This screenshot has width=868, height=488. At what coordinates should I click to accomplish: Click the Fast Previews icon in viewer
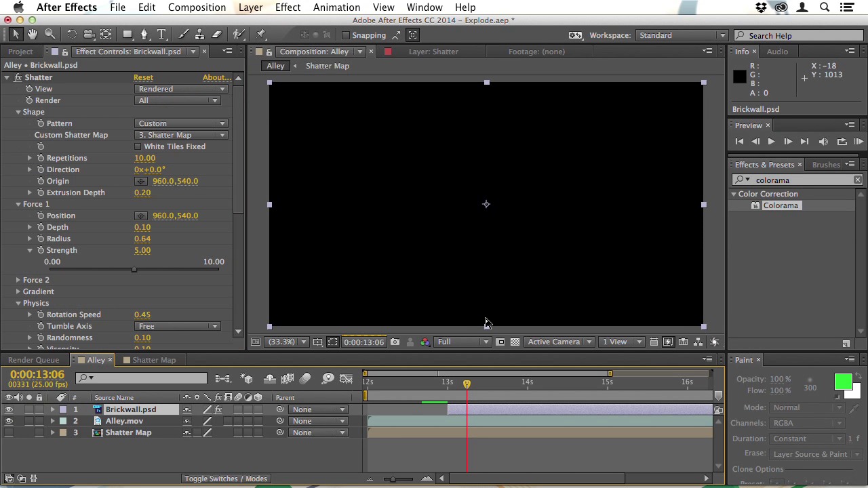pyautogui.click(x=668, y=342)
